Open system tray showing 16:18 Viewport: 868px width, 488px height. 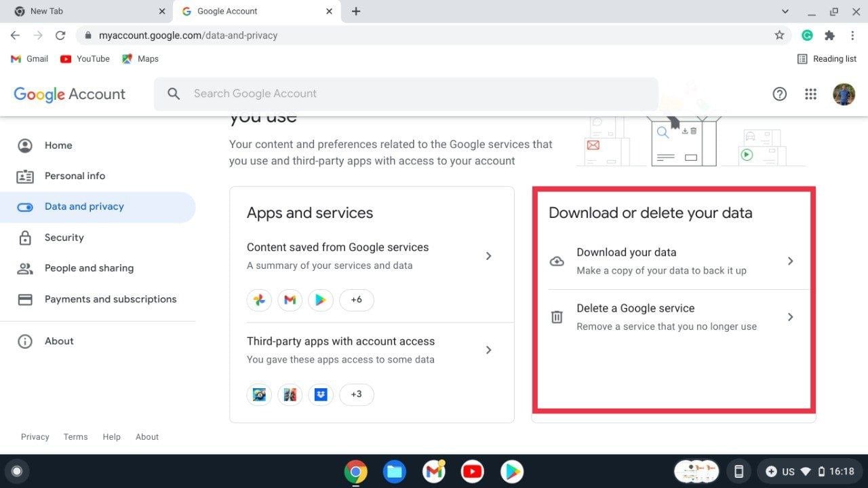tap(810, 471)
